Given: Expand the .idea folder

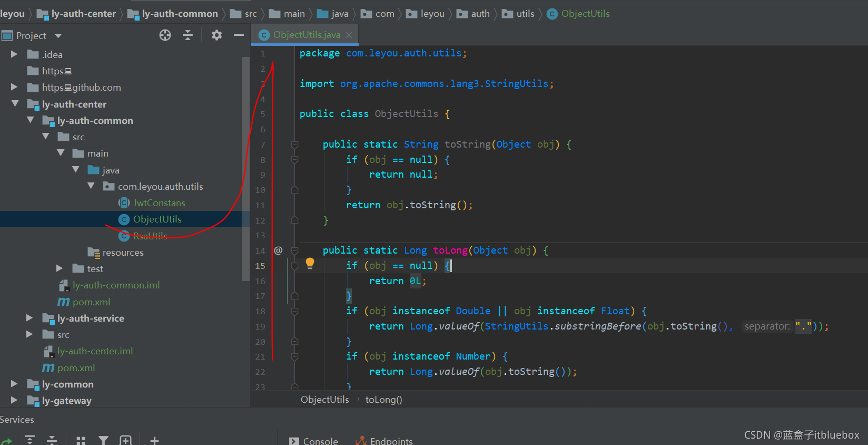Looking at the screenshot, I should tap(14, 54).
